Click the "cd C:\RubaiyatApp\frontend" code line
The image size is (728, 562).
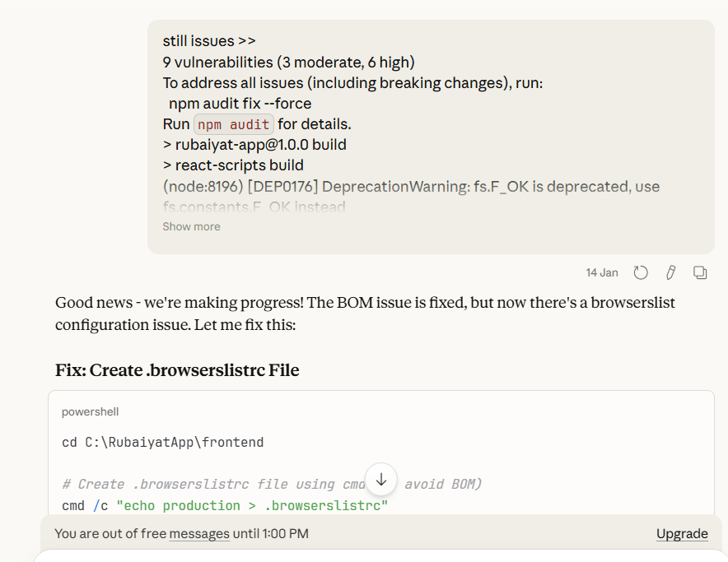coord(163,443)
